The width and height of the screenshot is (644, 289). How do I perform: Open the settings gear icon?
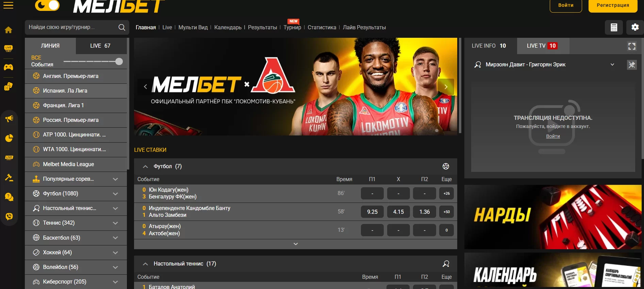pos(635,27)
